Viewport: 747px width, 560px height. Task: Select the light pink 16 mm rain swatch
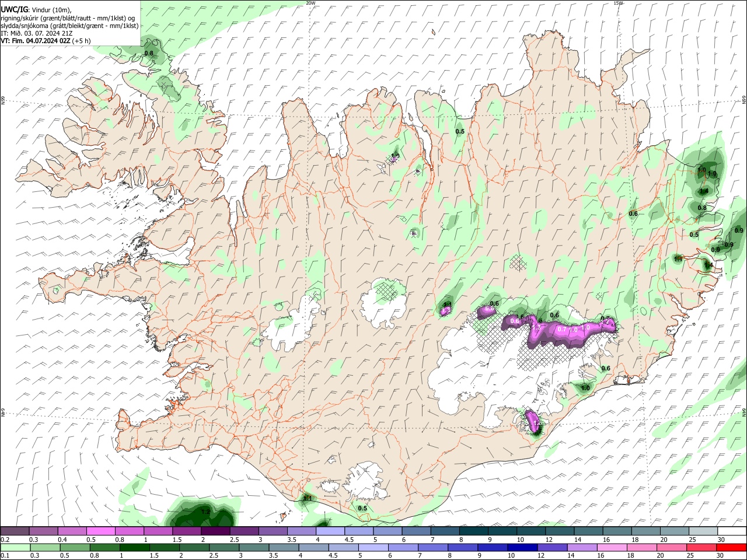pyautogui.click(x=612, y=547)
